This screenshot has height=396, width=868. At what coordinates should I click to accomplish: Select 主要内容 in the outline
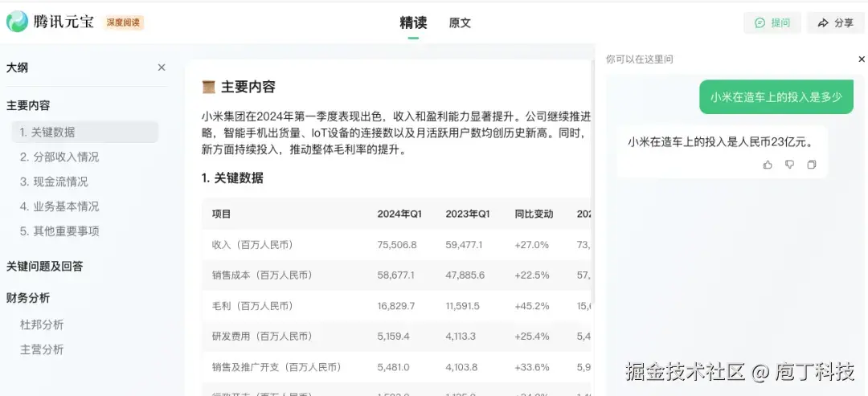coord(28,106)
